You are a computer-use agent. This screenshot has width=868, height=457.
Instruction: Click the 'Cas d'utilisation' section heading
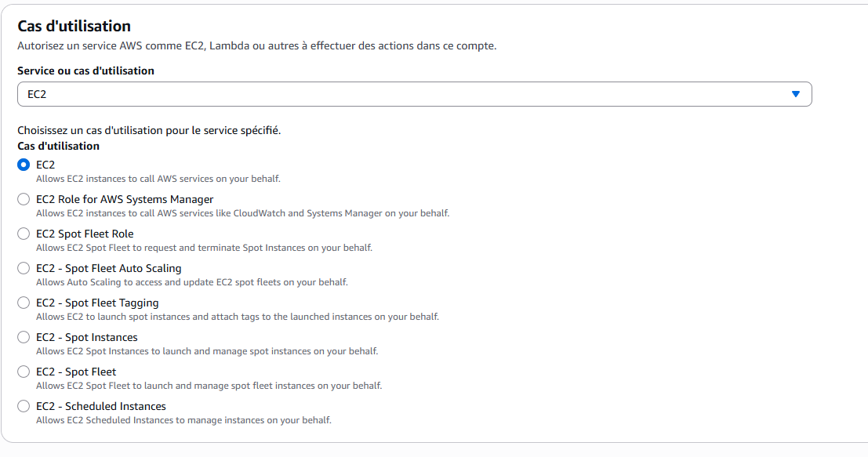[x=74, y=27]
